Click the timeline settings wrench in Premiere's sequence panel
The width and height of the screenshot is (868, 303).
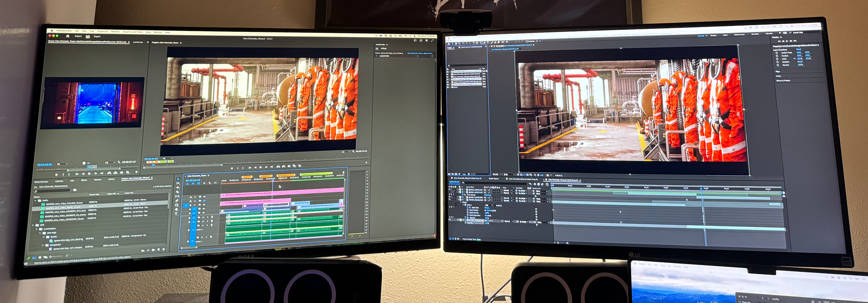point(210,183)
